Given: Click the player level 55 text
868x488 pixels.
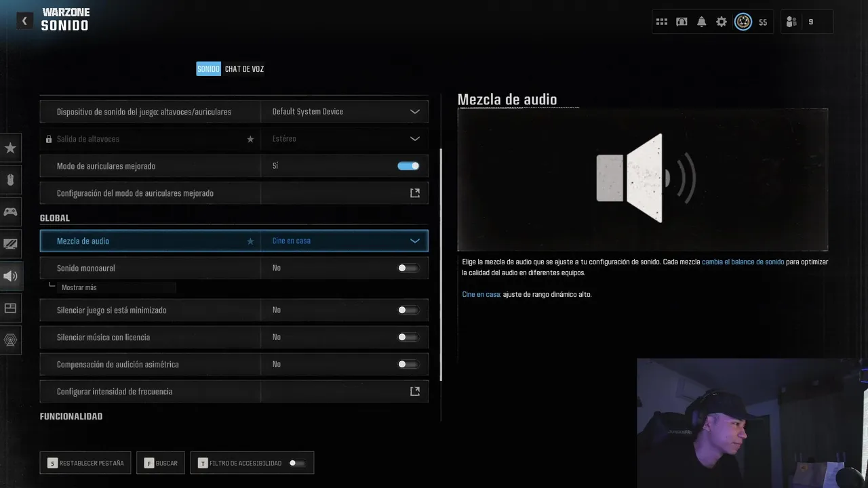Looking at the screenshot, I should coord(763,22).
